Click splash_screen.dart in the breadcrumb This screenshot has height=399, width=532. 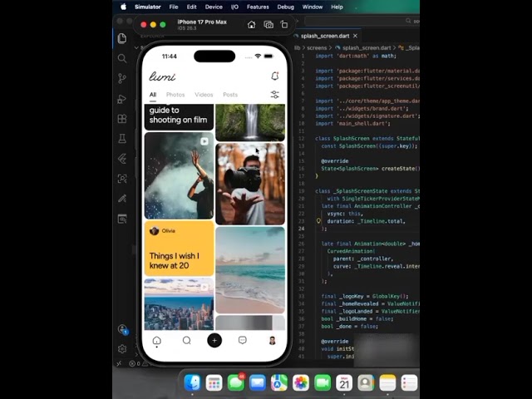pyautogui.click(x=367, y=48)
